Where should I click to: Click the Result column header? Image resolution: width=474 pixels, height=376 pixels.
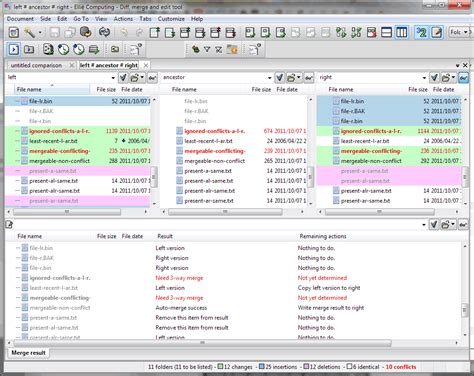(165, 236)
